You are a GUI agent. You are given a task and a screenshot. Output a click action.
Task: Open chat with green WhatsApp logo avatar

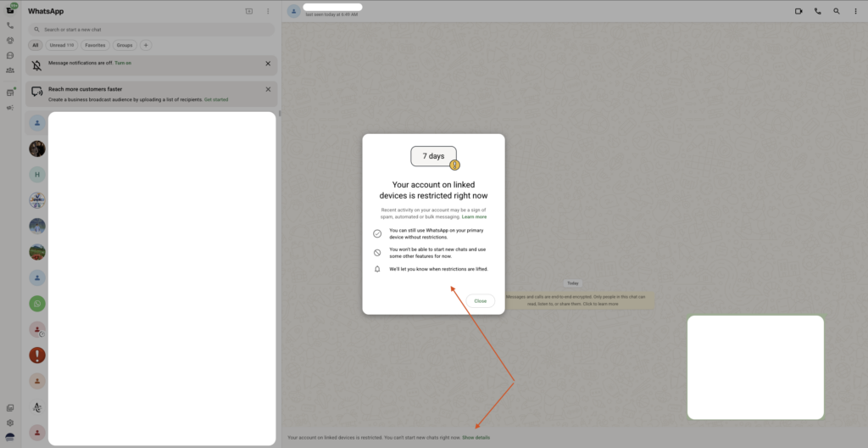(x=37, y=303)
